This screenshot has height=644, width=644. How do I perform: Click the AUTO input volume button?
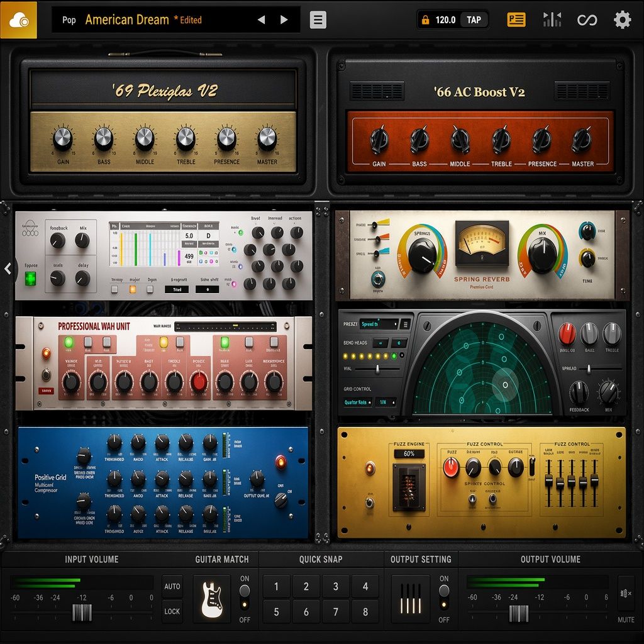(x=172, y=587)
